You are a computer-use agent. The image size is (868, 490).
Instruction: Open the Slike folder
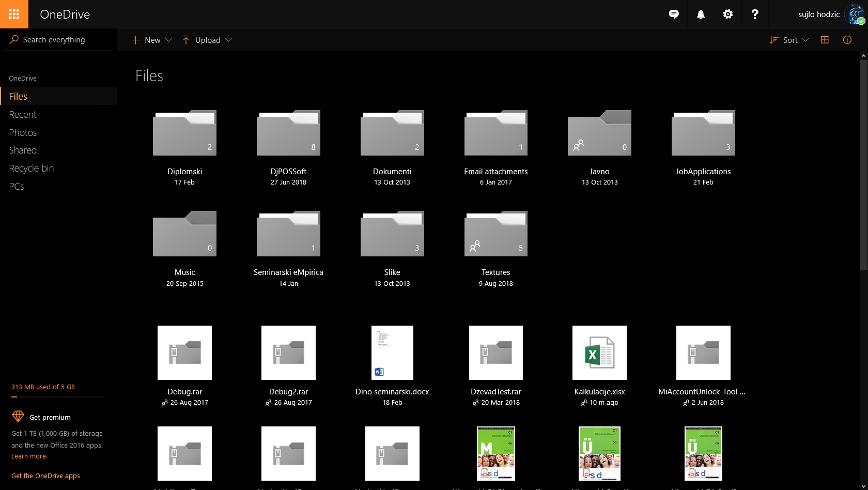pyautogui.click(x=392, y=234)
